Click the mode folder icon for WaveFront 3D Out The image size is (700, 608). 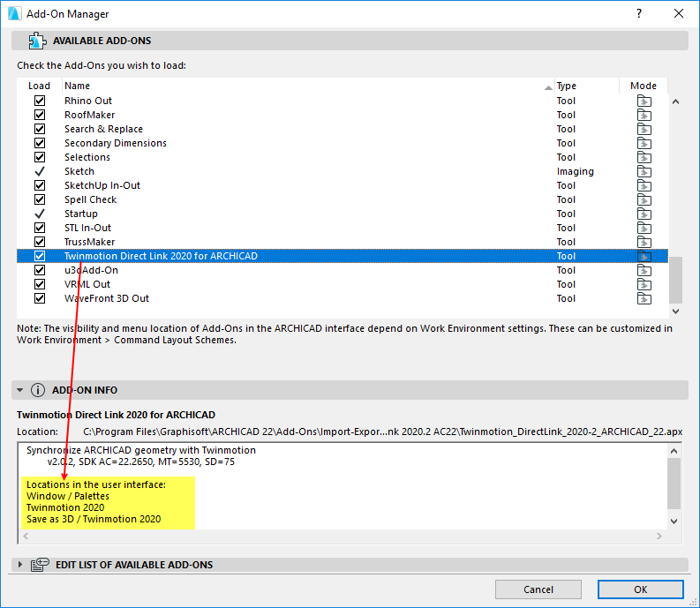click(644, 298)
